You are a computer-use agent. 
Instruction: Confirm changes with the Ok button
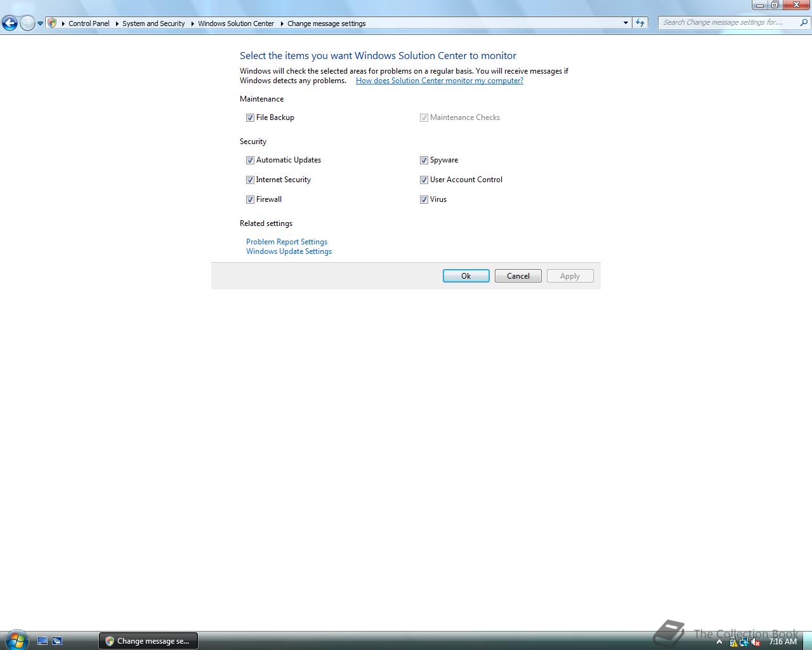click(x=466, y=275)
